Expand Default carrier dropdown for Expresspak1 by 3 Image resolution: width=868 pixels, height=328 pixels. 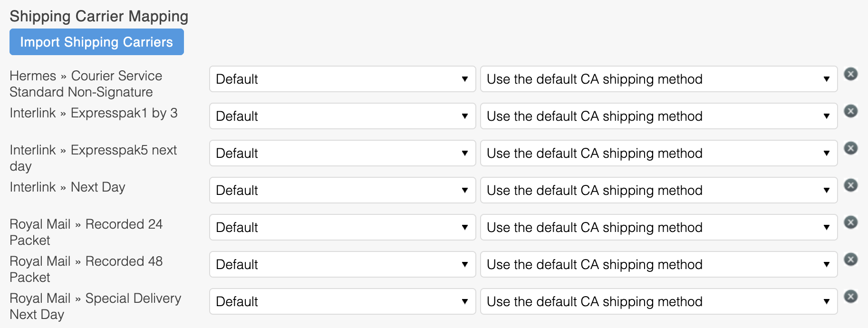(x=342, y=116)
